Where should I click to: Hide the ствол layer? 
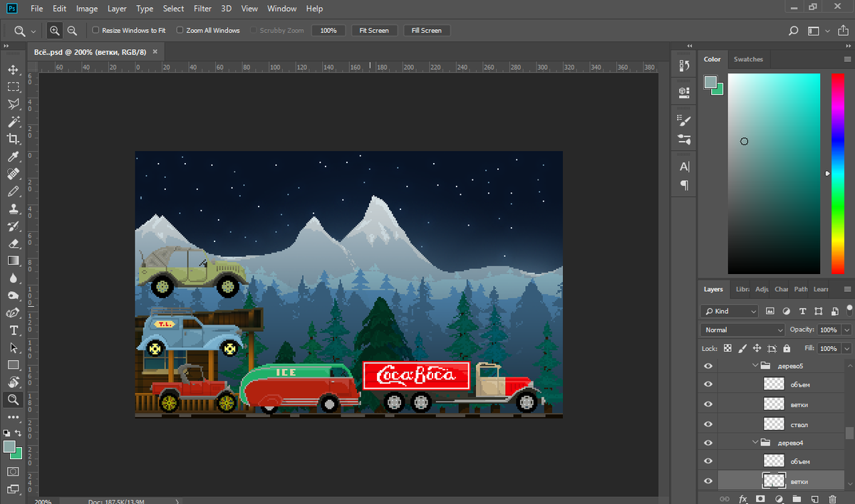coord(708,424)
